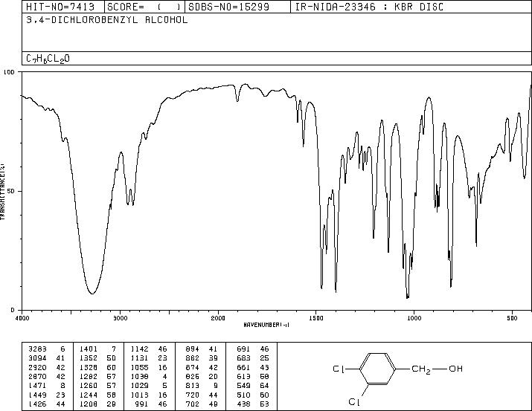Click the 1500 x-axis tick label
The width and height of the screenshot is (532, 411).
click(316, 318)
